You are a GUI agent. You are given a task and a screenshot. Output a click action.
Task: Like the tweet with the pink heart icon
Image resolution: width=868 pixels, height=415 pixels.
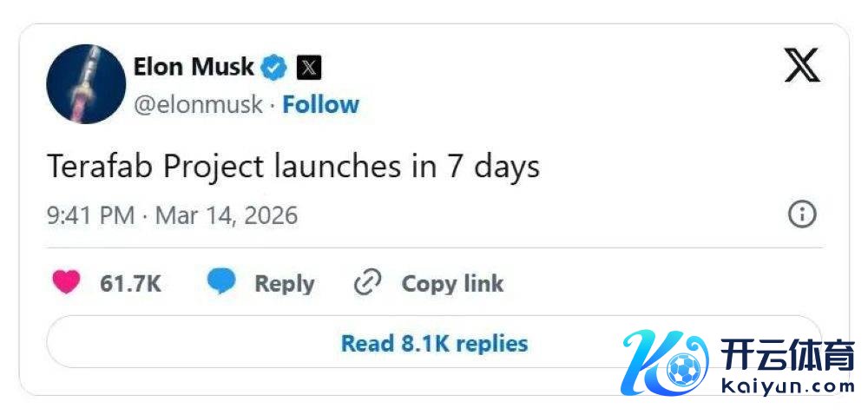point(67,283)
